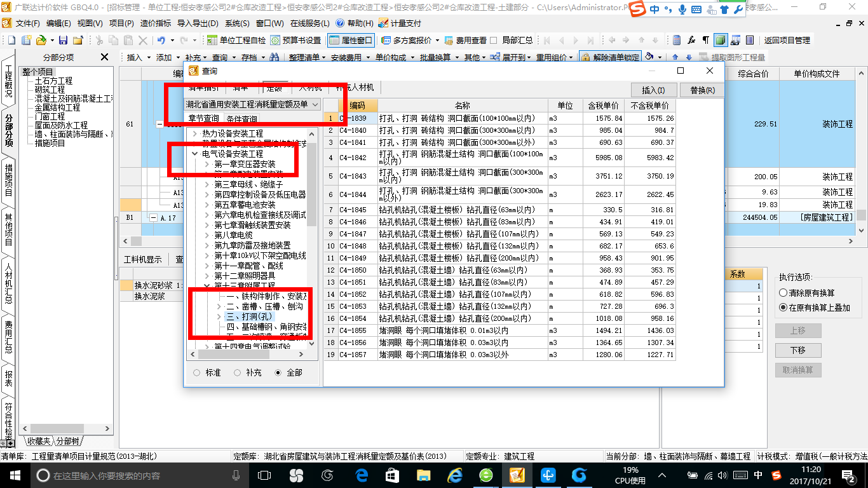868x488 pixels.
Task: Click the 展开到 expand icon
Action: tap(496, 57)
